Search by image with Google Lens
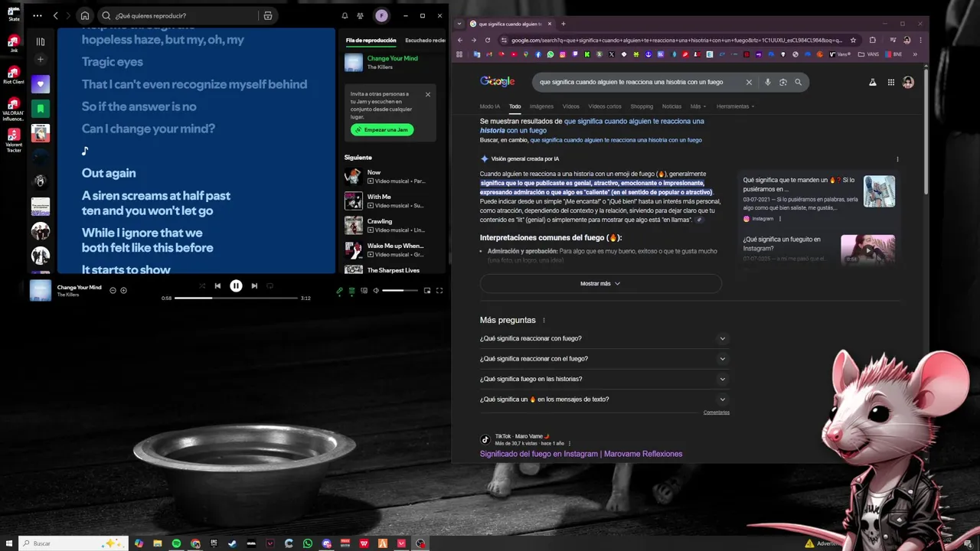Screen dimensions: 980x551 (782, 82)
